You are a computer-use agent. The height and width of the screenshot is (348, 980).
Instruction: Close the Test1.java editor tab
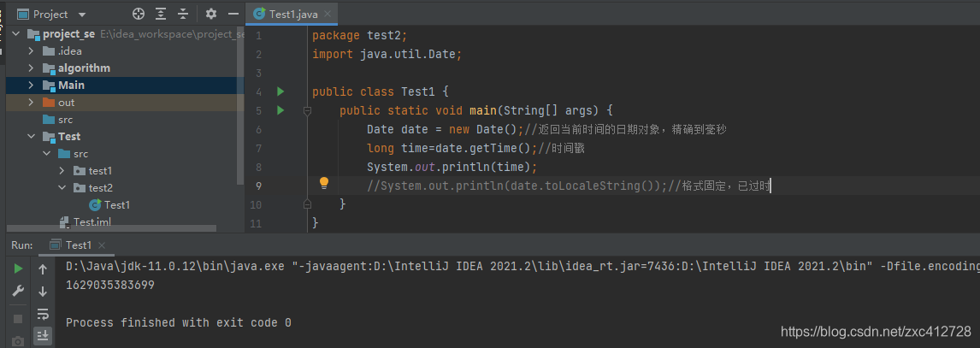(x=328, y=14)
